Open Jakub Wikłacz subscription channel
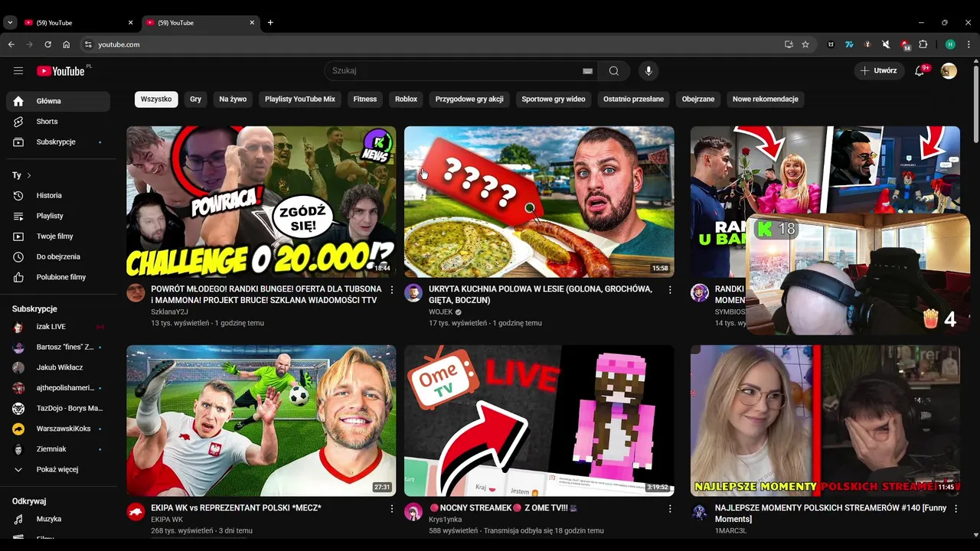Image resolution: width=980 pixels, height=551 pixels. pos(58,367)
